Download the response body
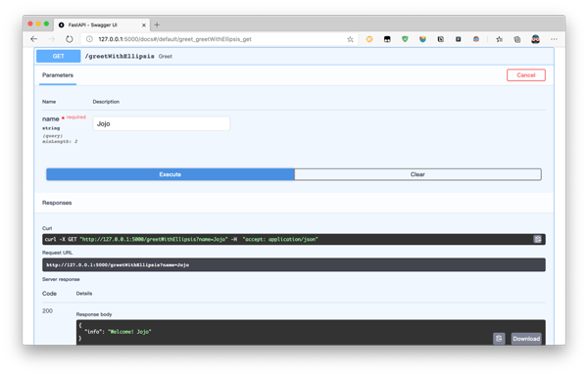This screenshot has width=588, height=375. (526, 339)
